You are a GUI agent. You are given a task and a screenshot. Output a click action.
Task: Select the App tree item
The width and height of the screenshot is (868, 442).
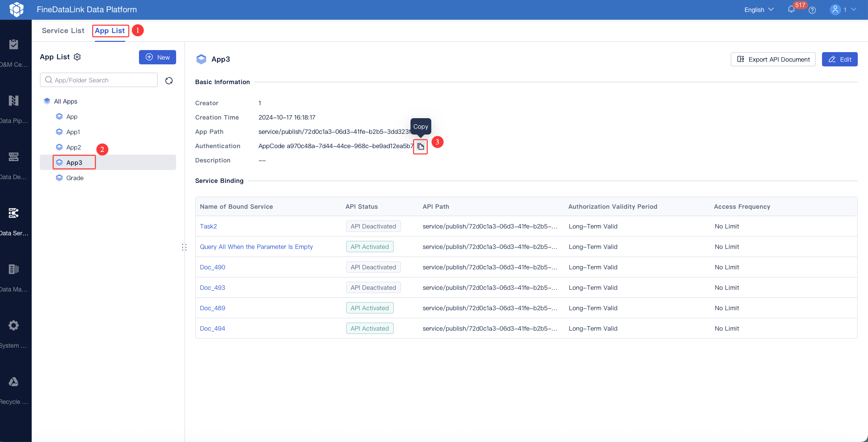108,116
